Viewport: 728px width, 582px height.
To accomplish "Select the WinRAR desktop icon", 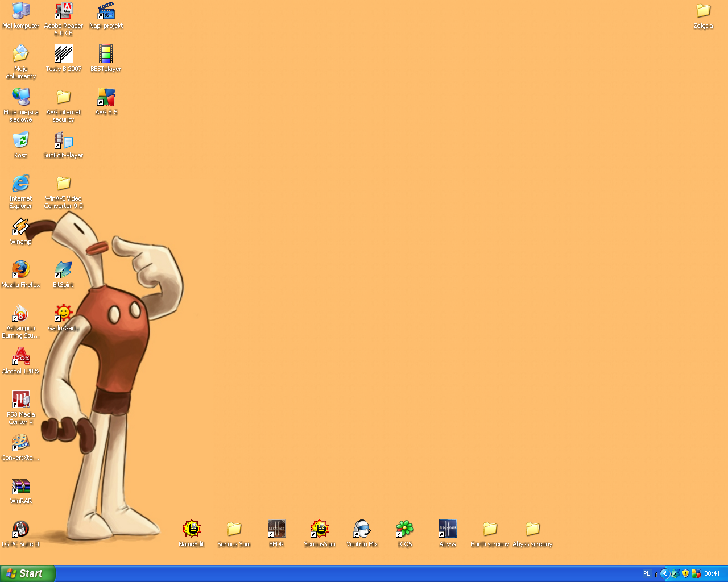I will (21, 487).
